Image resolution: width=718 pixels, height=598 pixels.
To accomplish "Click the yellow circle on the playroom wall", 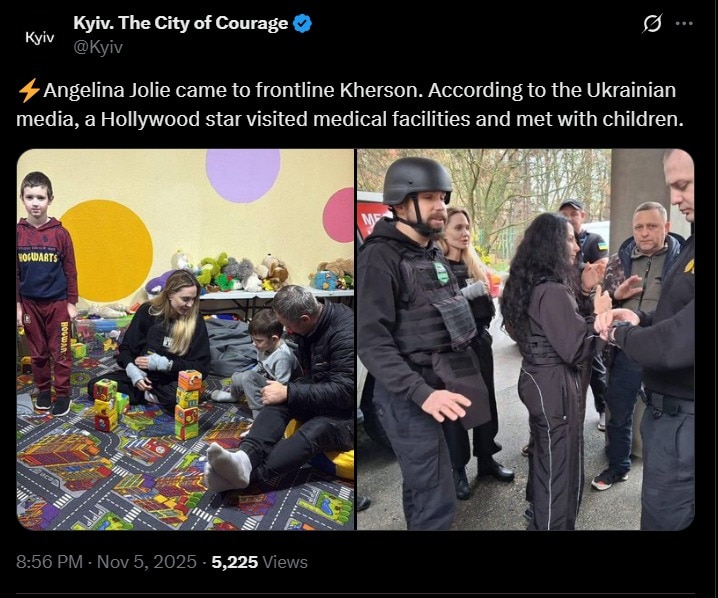I will pyautogui.click(x=106, y=250).
